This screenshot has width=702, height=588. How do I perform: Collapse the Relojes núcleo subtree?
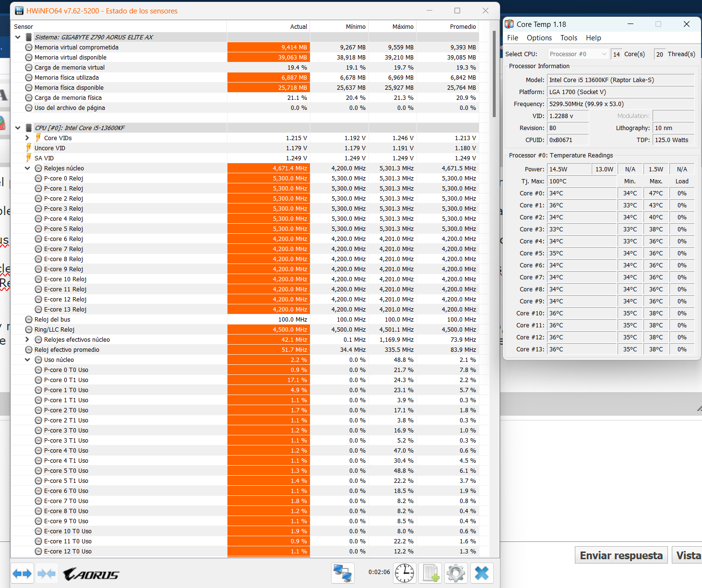(27, 168)
